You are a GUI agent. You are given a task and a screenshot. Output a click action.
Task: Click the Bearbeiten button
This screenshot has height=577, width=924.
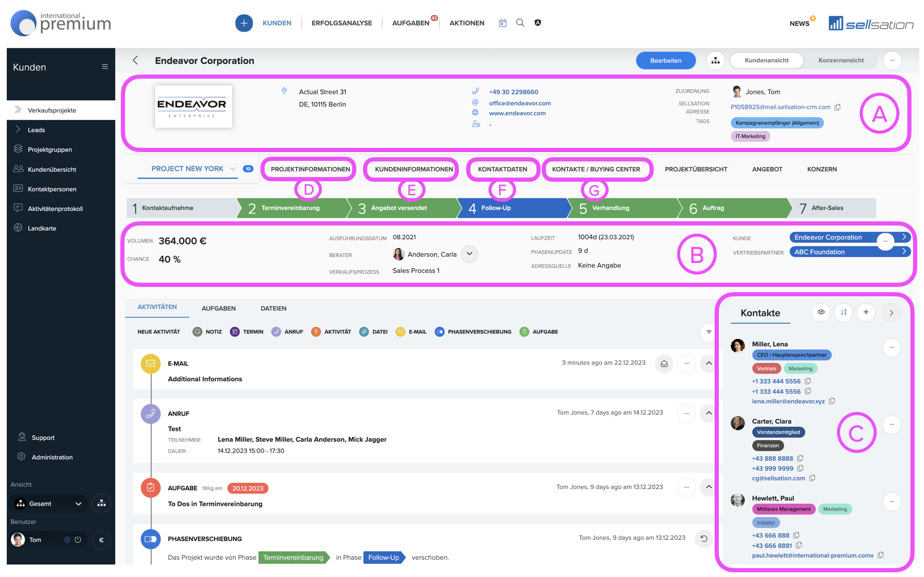[666, 60]
